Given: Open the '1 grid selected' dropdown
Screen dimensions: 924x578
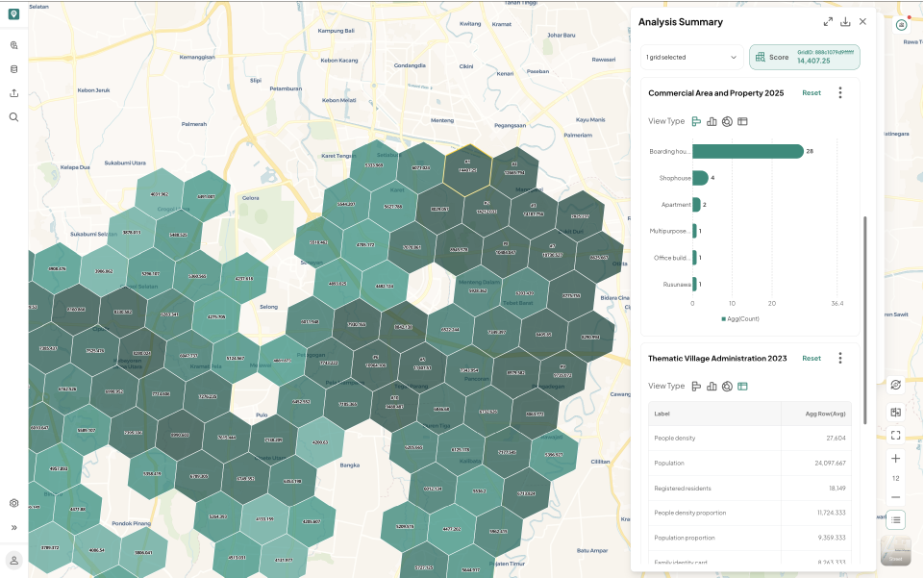Looking at the screenshot, I should (692, 57).
